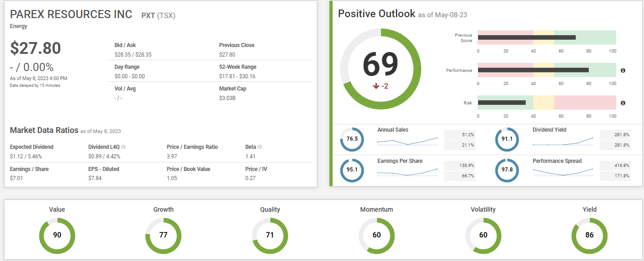Select the Value score gauge showing 90
The image size is (644, 261).
(x=57, y=235)
